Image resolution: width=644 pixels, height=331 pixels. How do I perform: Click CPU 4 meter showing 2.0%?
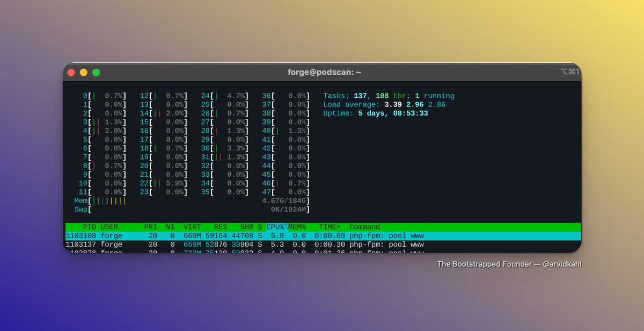(x=104, y=131)
